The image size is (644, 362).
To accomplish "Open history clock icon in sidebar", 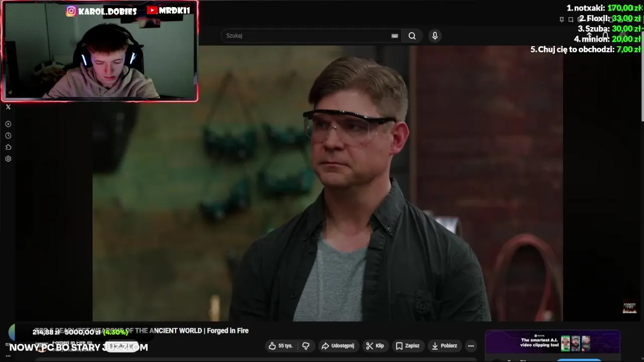I will pyautogui.click(x=8, y=136).
